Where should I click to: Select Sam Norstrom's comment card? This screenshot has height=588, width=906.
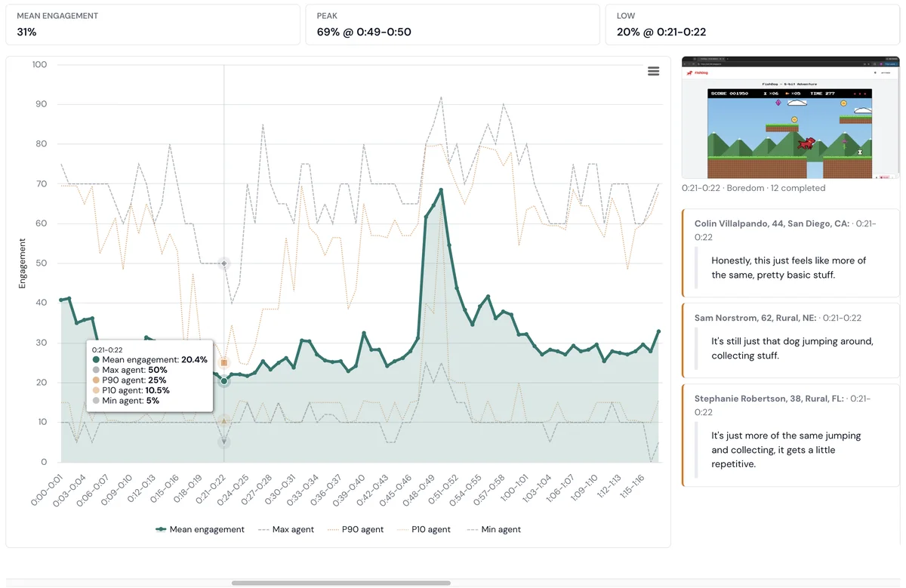[790, 340]
